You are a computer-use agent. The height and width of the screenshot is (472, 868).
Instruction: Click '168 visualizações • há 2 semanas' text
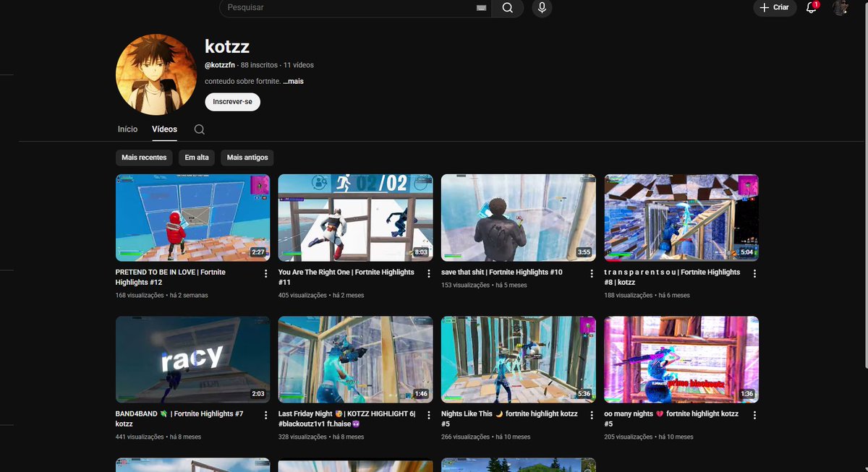[x=162, y=296]
